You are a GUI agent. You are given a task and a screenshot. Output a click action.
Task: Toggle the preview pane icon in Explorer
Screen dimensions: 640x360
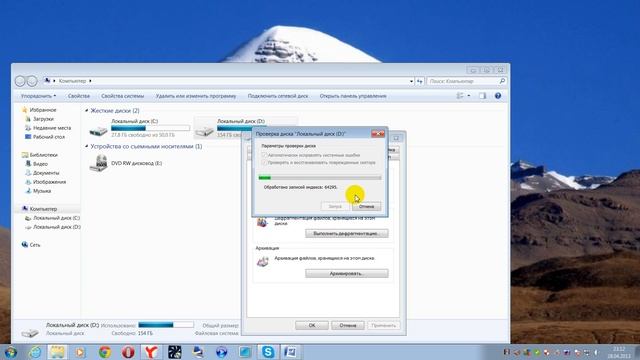[x=482, y=96]
